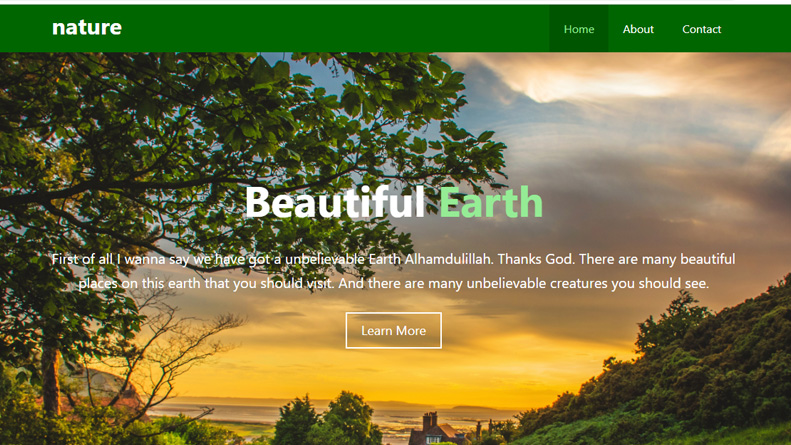This screenshot has width=791, height=445.
Task: Click the paragraph line starting places on this earth
Action: click(x=393, y=283)
